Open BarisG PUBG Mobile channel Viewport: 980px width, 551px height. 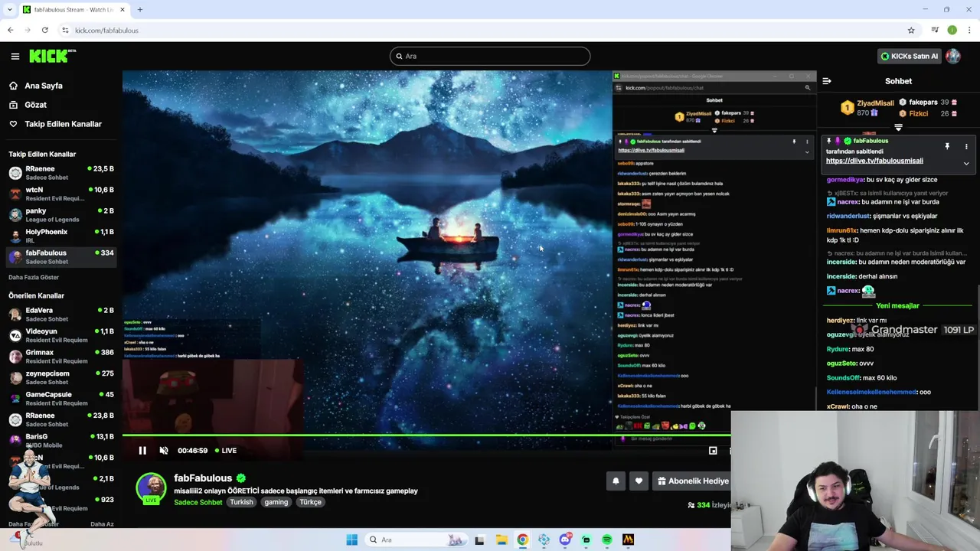[61, 441]
